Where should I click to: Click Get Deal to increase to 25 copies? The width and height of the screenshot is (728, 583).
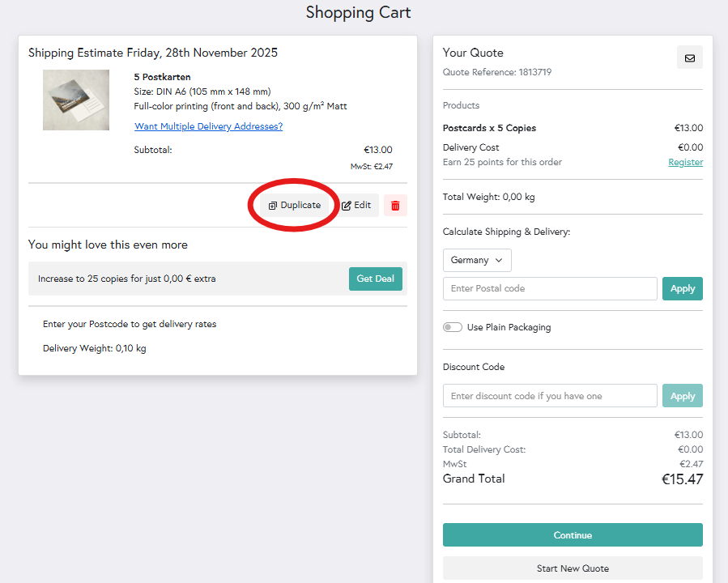[375, 279]
